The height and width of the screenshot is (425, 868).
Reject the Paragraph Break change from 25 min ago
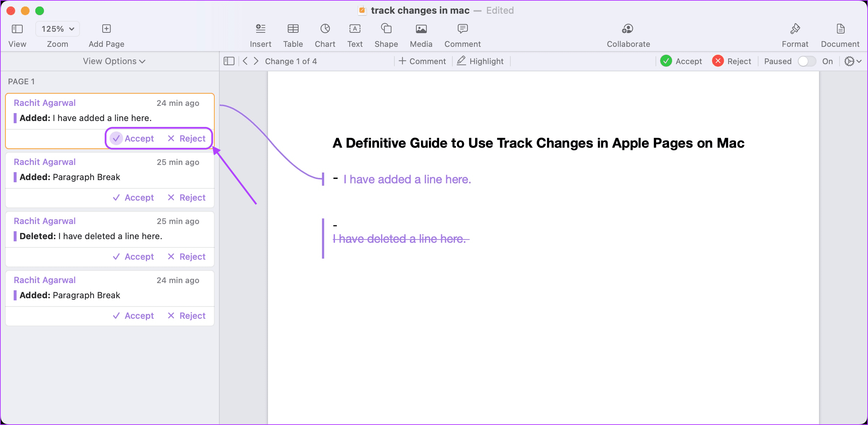pyautogui.click(x=187, y=198)
